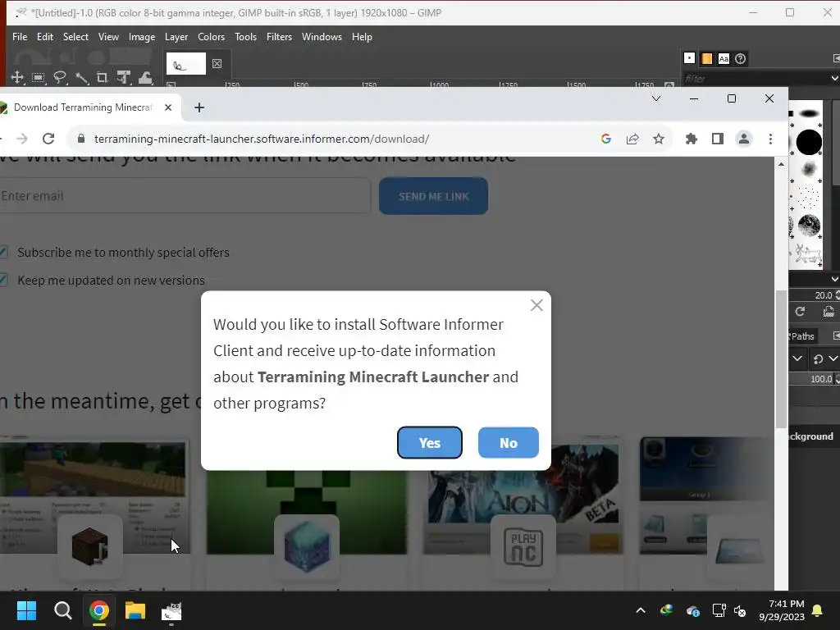840x630 pixels.
Task: Pick the sparse dotted brush thumbnail
Action: click(x=809, y=198)
